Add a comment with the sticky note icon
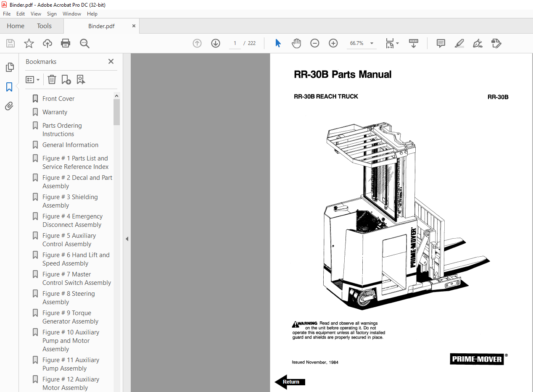Viewport: 533px width, 392px height. click(441, 43)
